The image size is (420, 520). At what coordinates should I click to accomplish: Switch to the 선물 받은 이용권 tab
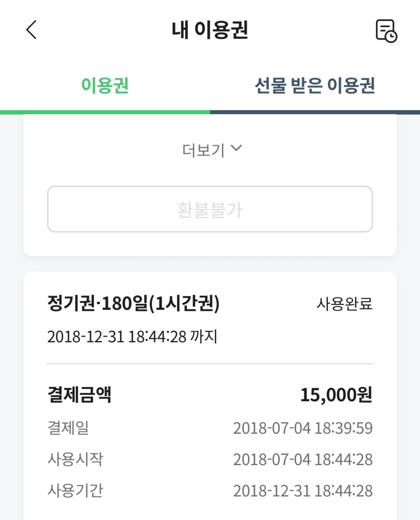coord(315,85)
